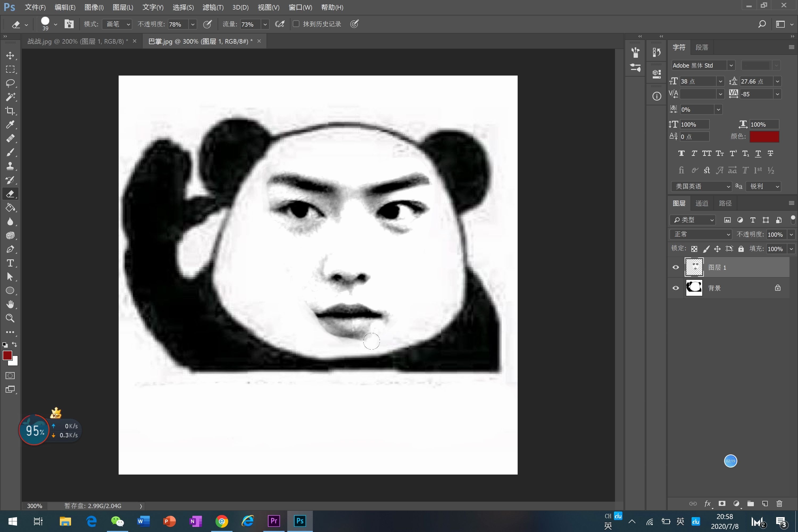
Task: Switch to the 通道 panel tab
Action: pos(702,203)
